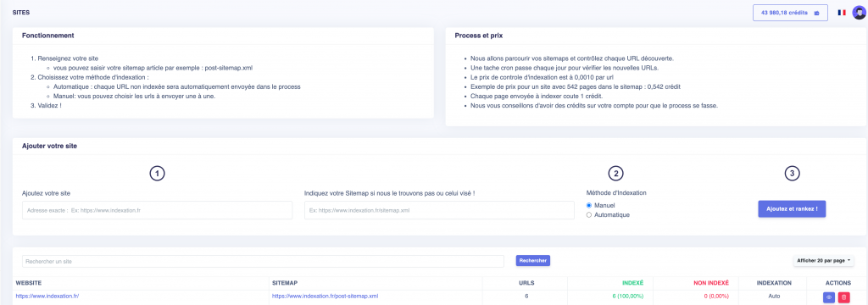Click the Ajoutez et rankez button
This screenshot has height=305, width=868.
tap(792, 209)
